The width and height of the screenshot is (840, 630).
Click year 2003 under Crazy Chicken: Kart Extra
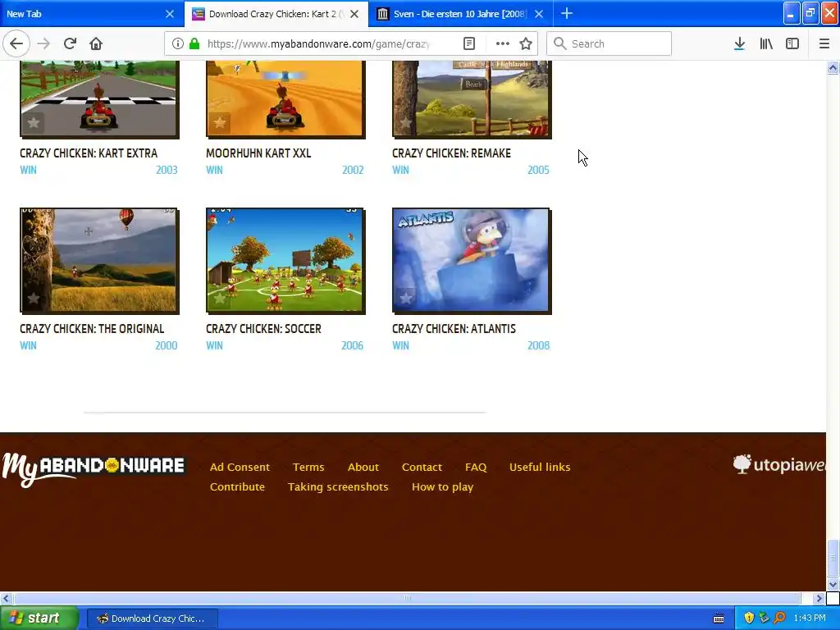(167, 170)
